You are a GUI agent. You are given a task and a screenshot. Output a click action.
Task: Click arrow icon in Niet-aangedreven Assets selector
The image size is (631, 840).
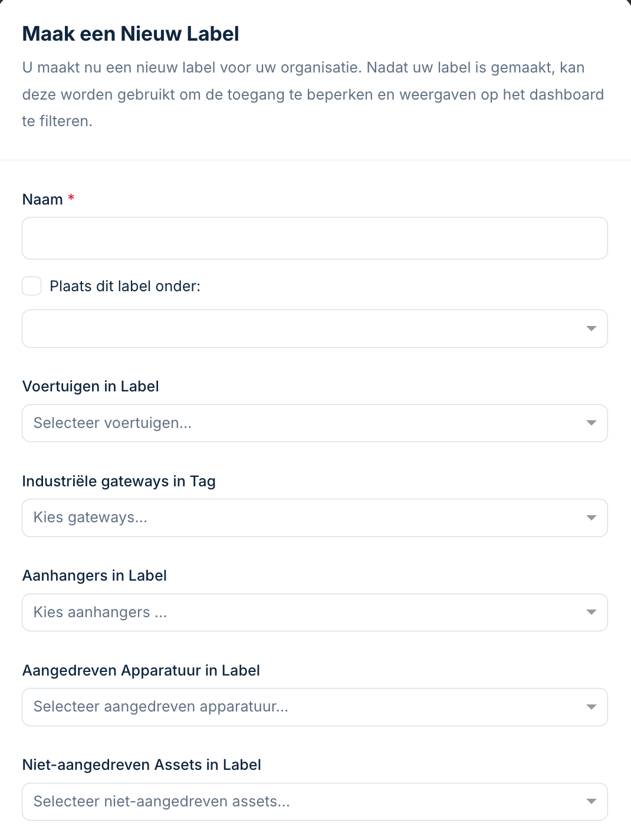591,802
